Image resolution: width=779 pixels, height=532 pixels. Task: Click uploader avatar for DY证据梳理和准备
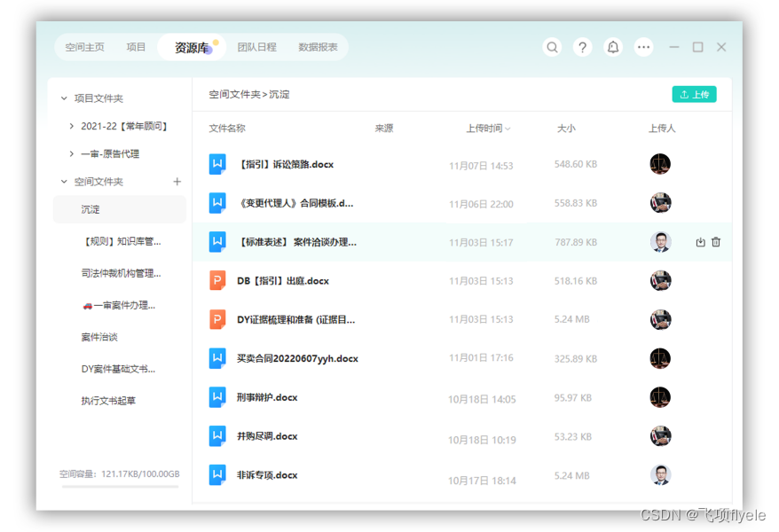(660, 319)
